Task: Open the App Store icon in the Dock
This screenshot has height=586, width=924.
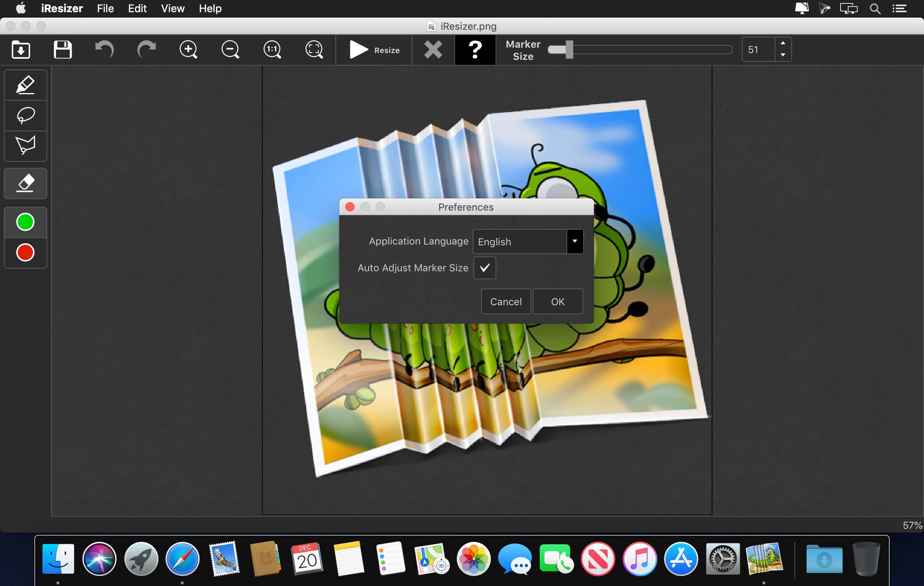Action: 681,559
